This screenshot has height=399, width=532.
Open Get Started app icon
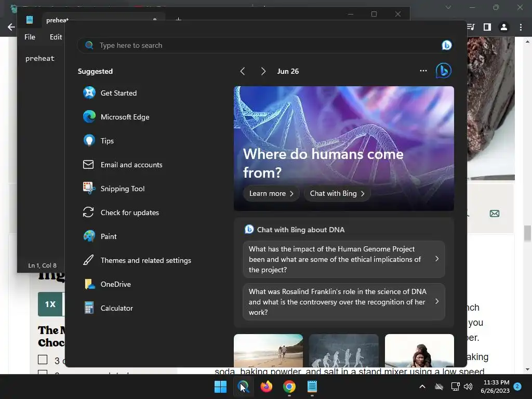[89, 92]
